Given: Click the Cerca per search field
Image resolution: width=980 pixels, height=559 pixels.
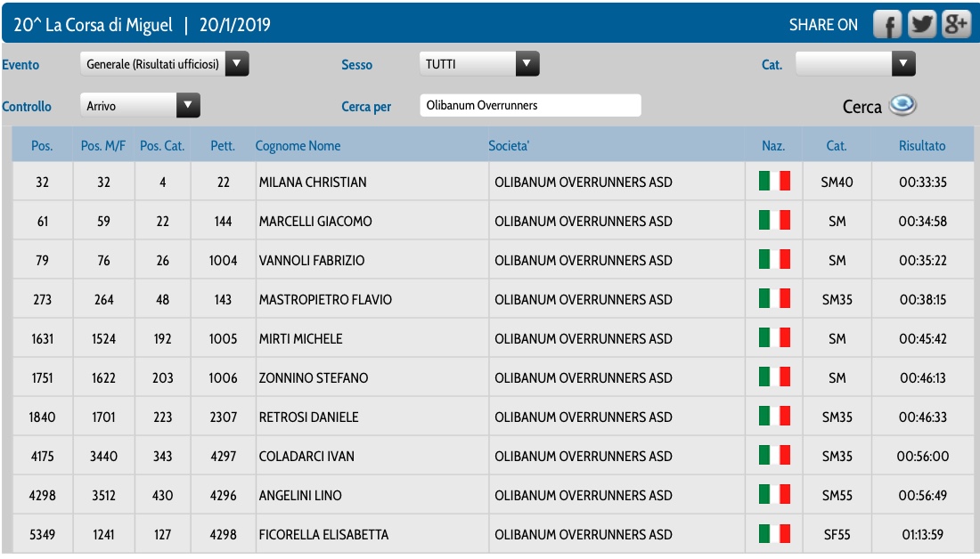Looking at the screenshot, I should 531,105.
